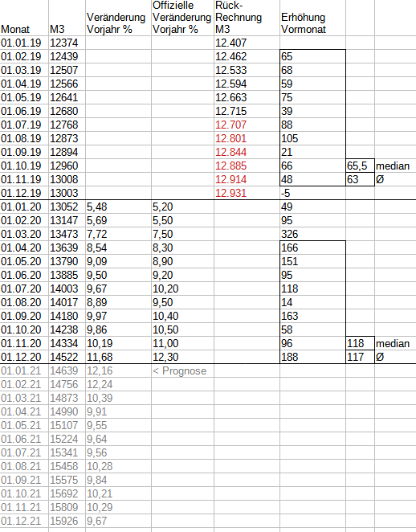Select forecast M3 value 14639
The image size is (416, 532).
click(67, 370)
